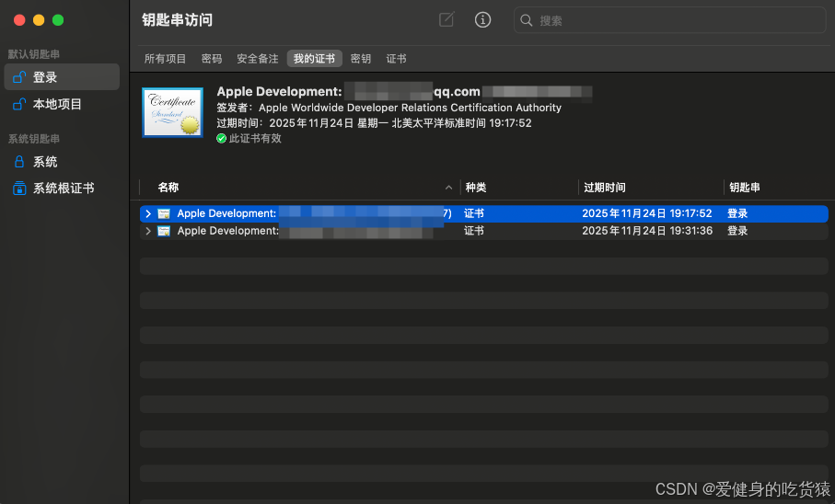
Task: Click the 此证书有效 status text
Action: [x=255, y=138]
